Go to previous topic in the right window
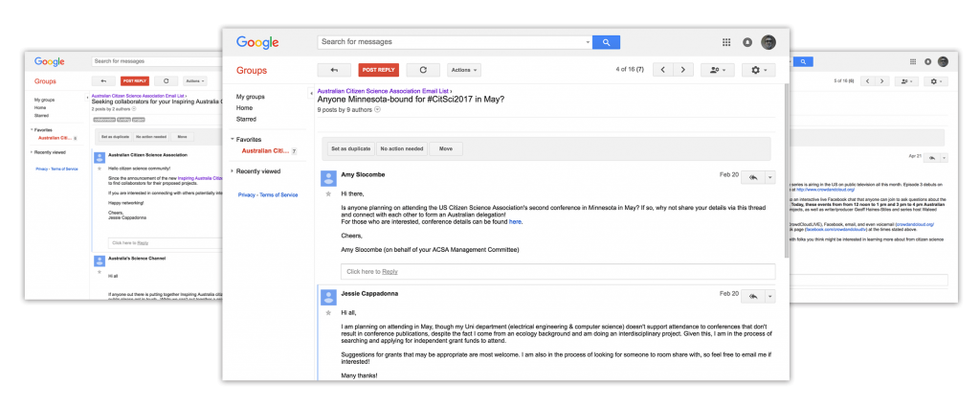 point(867,81)
